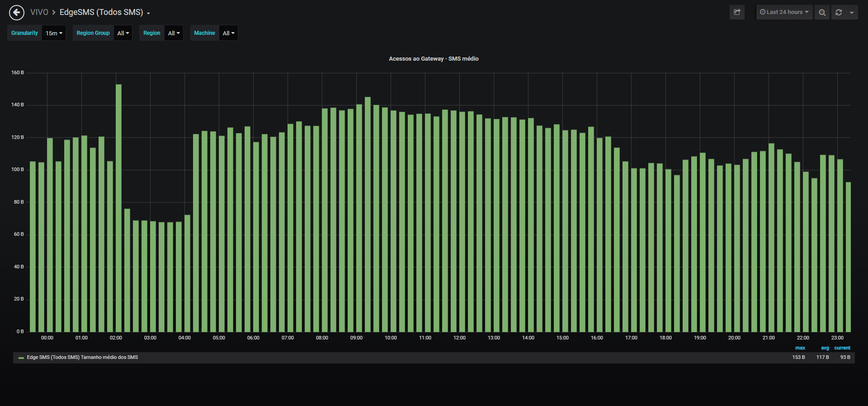Open the Region Group All dropdown
The image size is (868, 406).
click(x=123, y=33)
